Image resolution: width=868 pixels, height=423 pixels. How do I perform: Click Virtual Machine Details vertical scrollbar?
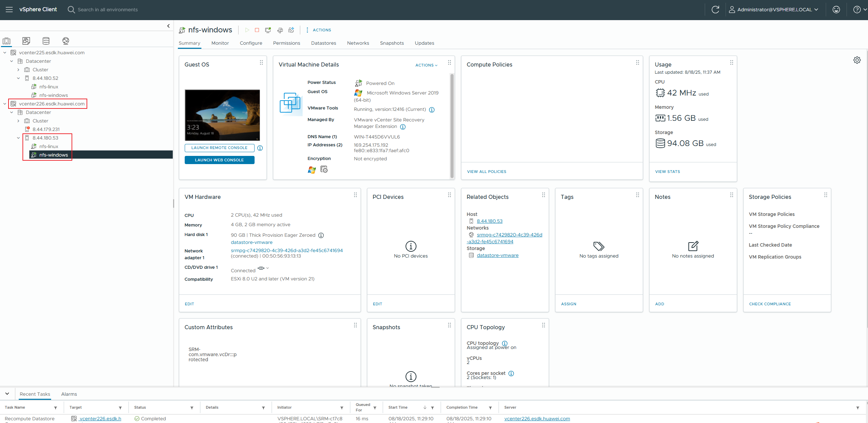pos(452,126)
